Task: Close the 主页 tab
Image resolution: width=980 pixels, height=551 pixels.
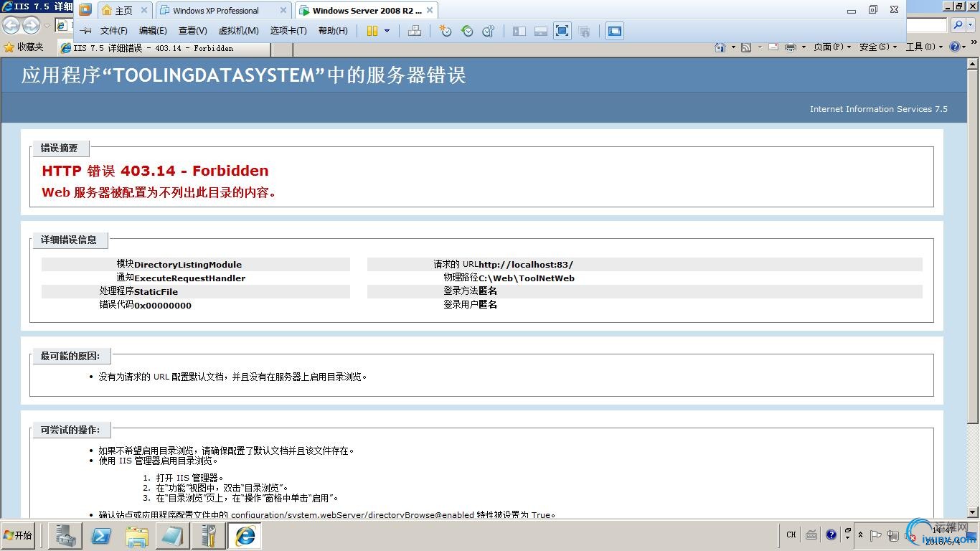Action: (x=144, y=11)
